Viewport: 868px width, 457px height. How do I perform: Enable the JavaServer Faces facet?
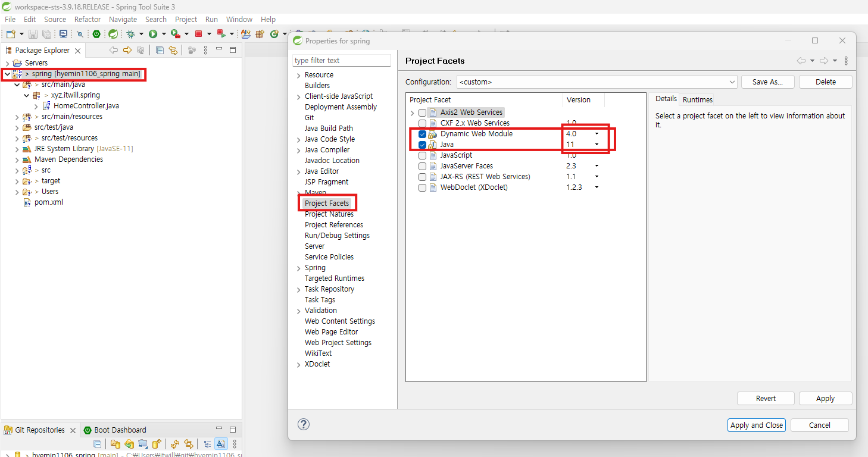point(422,166)
